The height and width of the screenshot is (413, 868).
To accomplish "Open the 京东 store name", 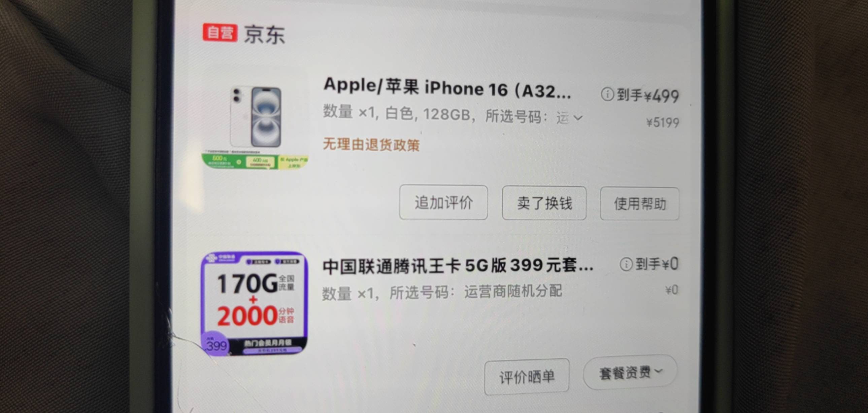I will 265,34.
